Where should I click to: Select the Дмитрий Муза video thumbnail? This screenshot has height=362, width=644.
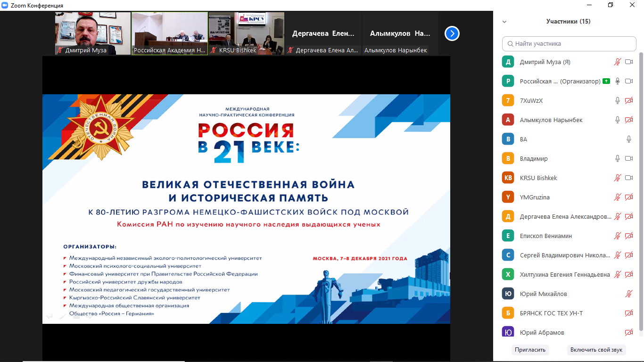pyautogui.click(x=93, y=33)
